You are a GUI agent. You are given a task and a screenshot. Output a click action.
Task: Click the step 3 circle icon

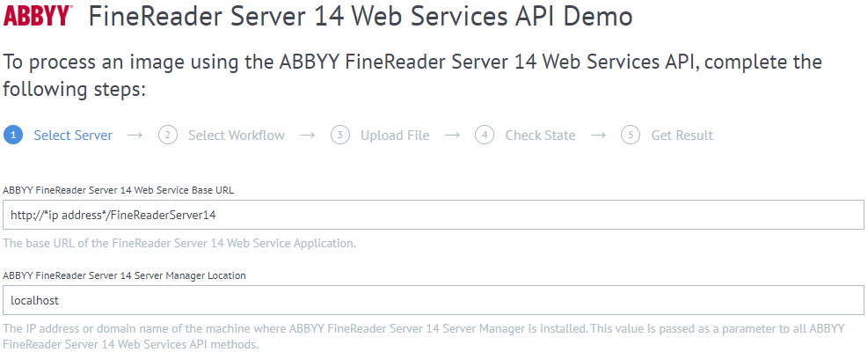[340, 136]
